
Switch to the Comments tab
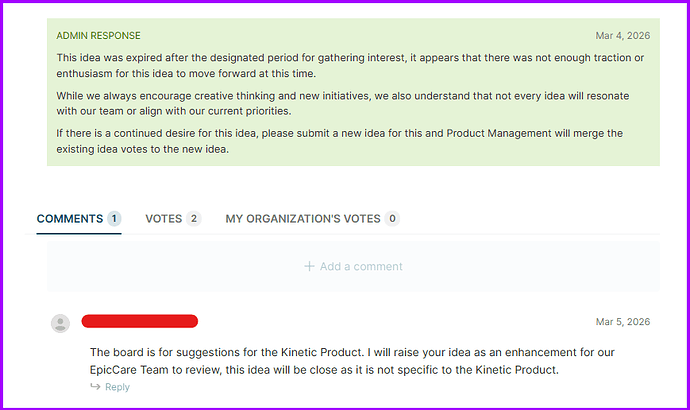click(x=69, y=218)
